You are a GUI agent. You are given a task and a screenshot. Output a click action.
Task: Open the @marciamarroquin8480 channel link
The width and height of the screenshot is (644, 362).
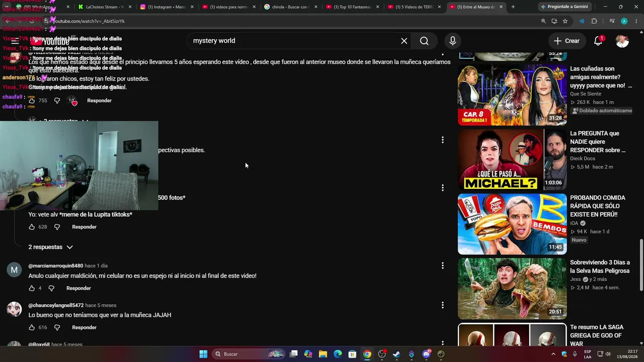coord(56,265)
